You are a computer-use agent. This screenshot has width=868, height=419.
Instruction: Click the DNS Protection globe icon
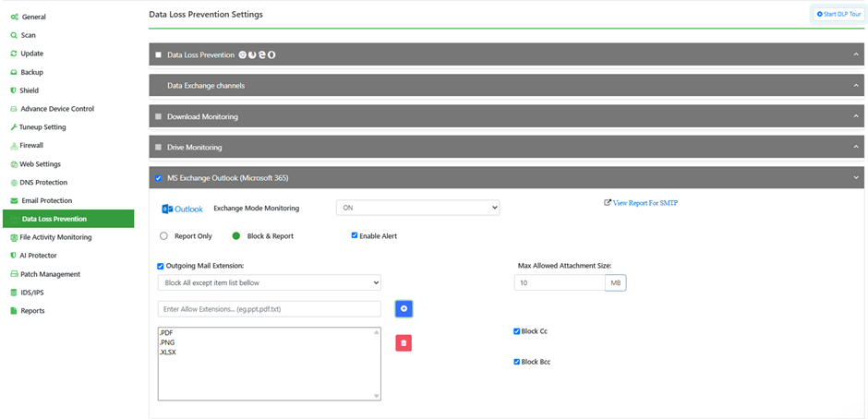(x=14, y=183)
